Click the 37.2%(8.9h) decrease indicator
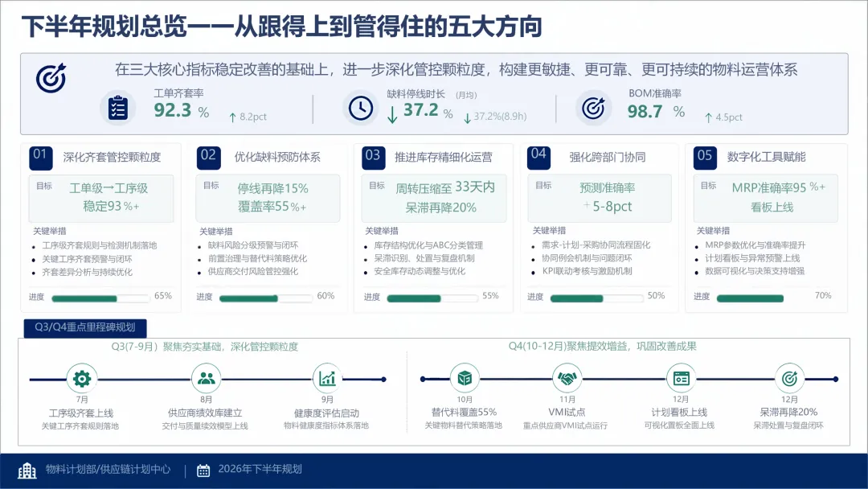Viewport: 868px width, 489px height. (495, 117)
